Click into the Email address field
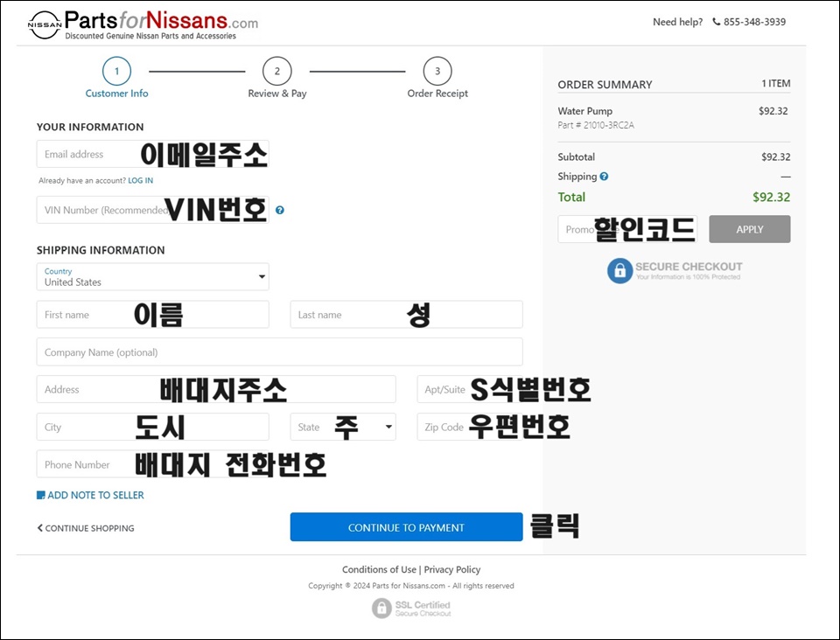 point(152,154)
